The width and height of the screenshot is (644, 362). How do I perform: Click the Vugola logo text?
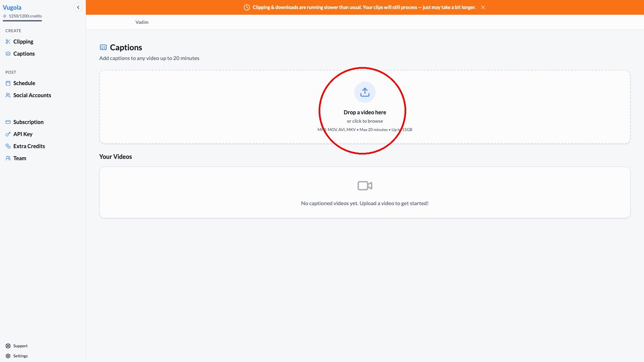12,7
